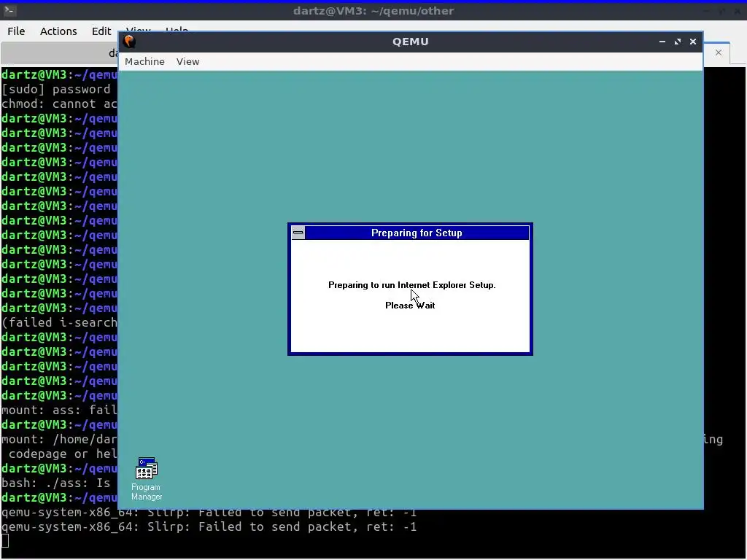Click the Preparing for Setup title bar
The width and height of the screenshot is (747, 560).
click(417, 233)
